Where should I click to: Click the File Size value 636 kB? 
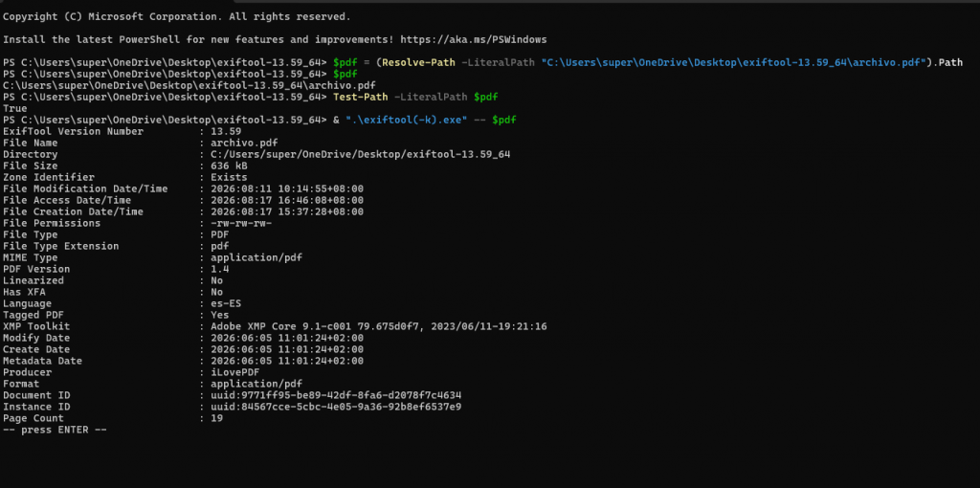[x=229, y=166]
